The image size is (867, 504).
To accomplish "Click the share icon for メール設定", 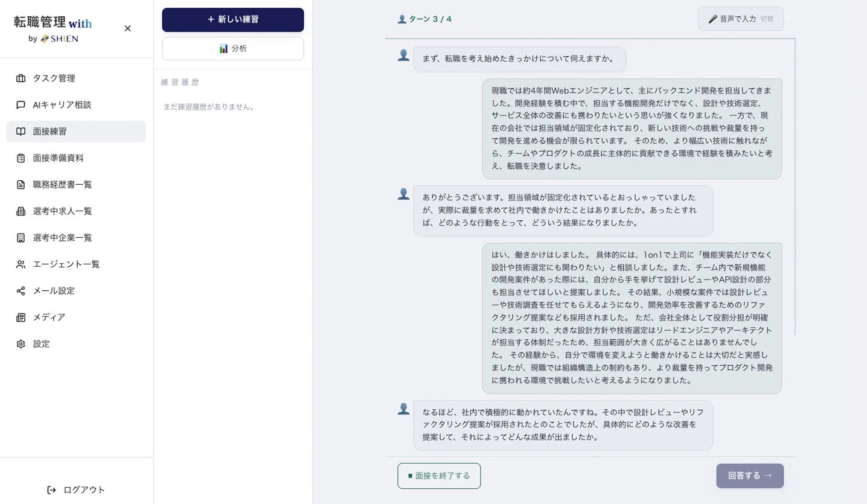I will point(21,291).
